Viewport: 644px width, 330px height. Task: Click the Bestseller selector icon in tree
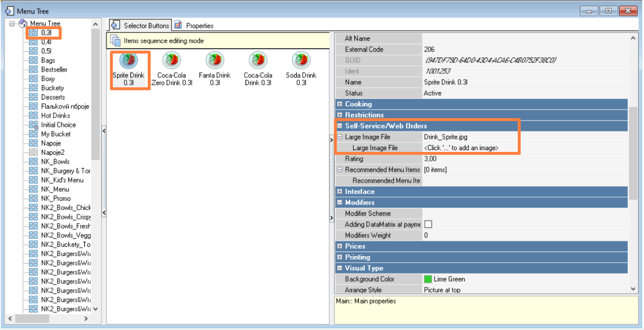click(33, 69)
